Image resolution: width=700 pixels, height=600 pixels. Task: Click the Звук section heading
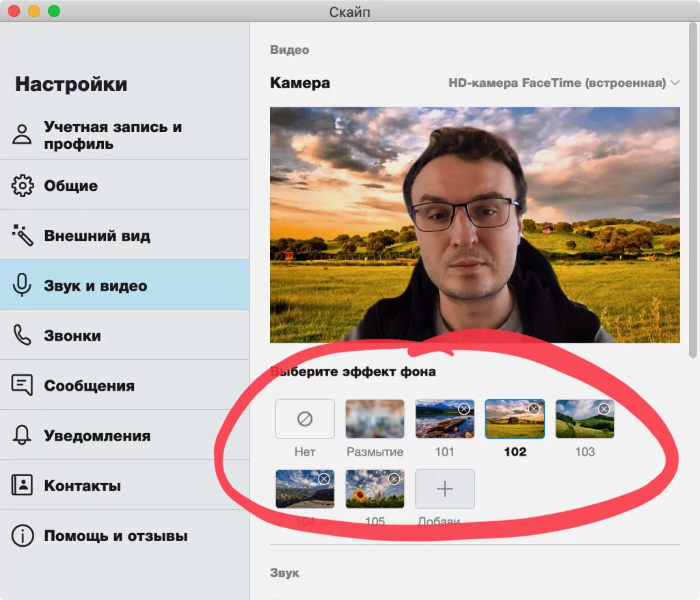coord(284,573)
